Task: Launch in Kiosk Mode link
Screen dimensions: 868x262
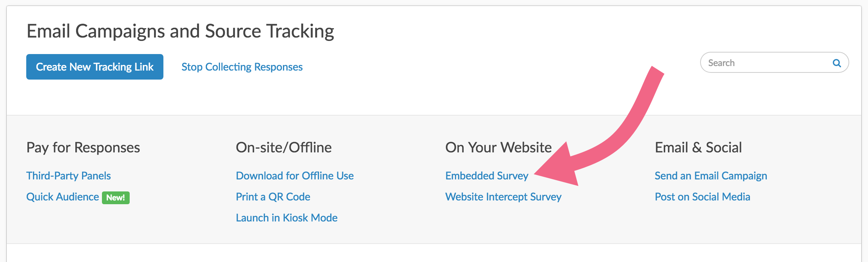Action: point(287,218)
